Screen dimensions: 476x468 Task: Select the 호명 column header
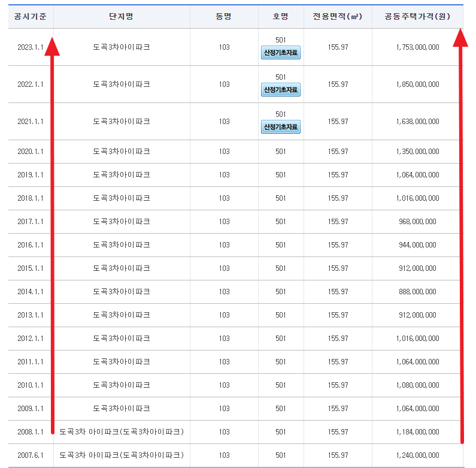pyautogui.click(x=280, y=16)
